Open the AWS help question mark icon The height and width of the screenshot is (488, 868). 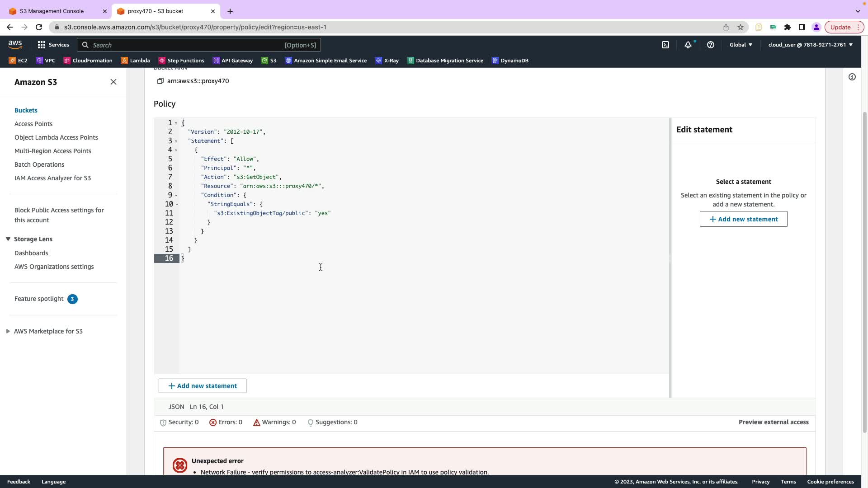710,45
